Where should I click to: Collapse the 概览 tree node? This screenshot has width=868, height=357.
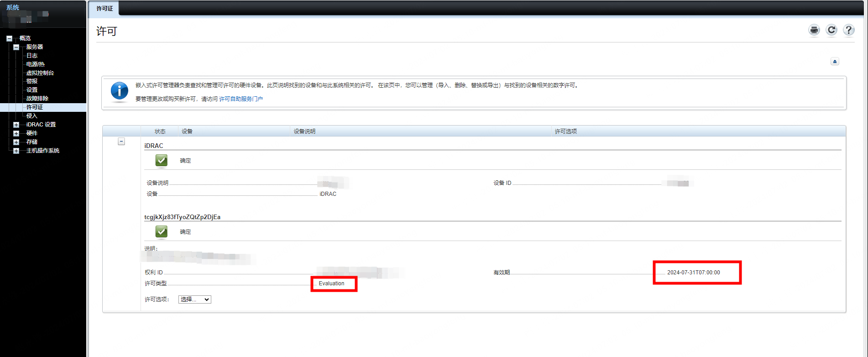pos(9,38)
